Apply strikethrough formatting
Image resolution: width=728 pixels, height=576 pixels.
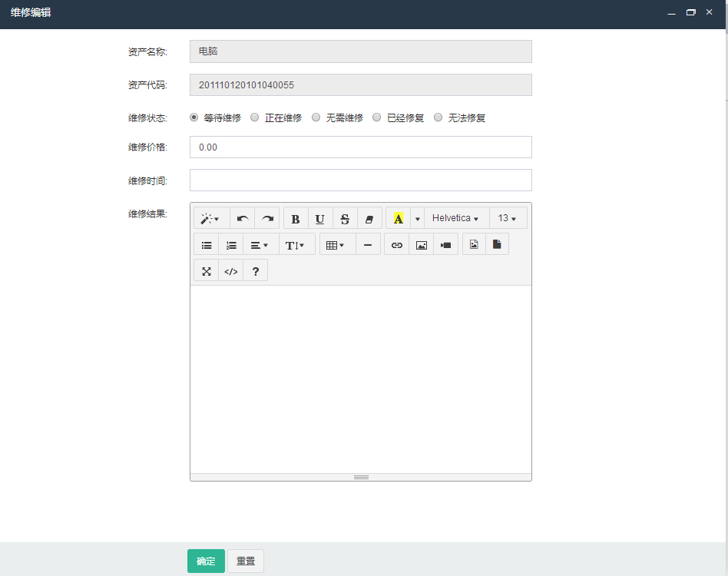[x=345, y=219]
